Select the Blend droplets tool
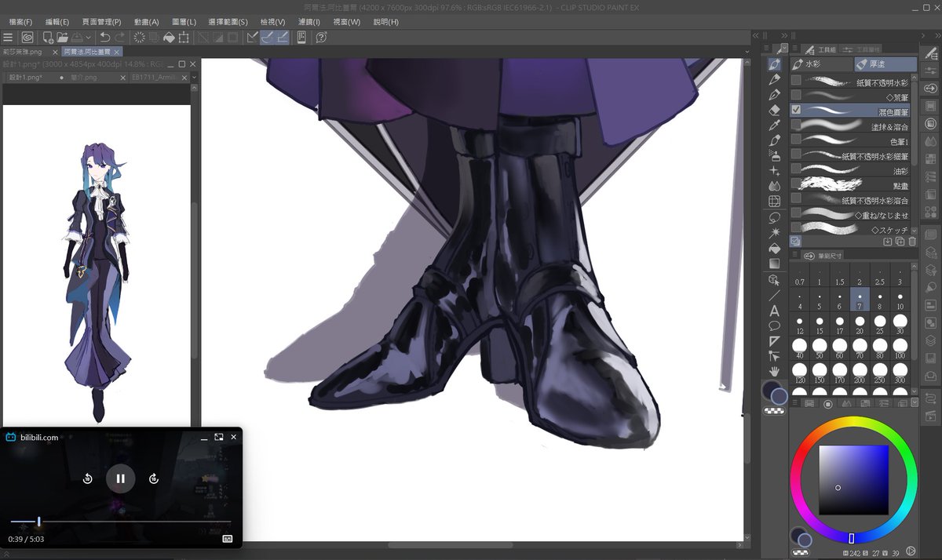The height and width of the screenshot is (560, 942). 775,185
